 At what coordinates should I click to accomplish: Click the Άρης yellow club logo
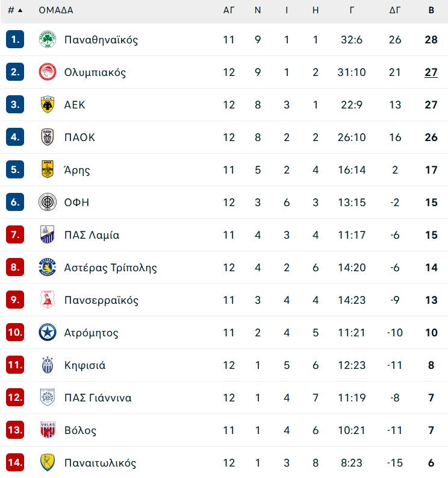click(x=48, y=169)
